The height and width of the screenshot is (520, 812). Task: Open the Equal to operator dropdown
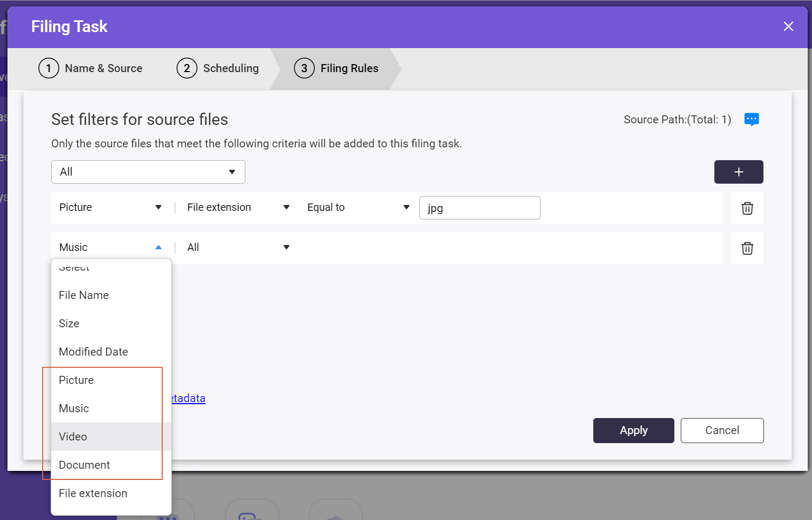tap(358, 207)
